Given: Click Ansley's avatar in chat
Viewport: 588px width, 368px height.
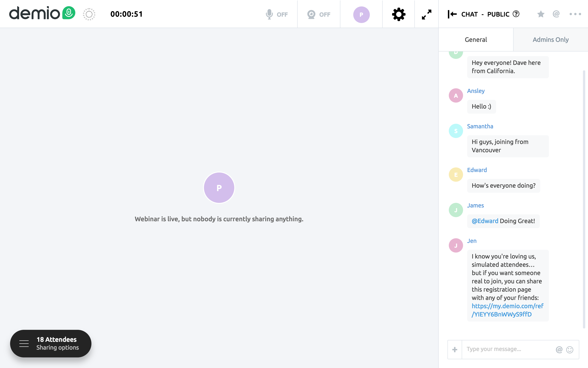Looking at the screenshot, I should 455,95.
